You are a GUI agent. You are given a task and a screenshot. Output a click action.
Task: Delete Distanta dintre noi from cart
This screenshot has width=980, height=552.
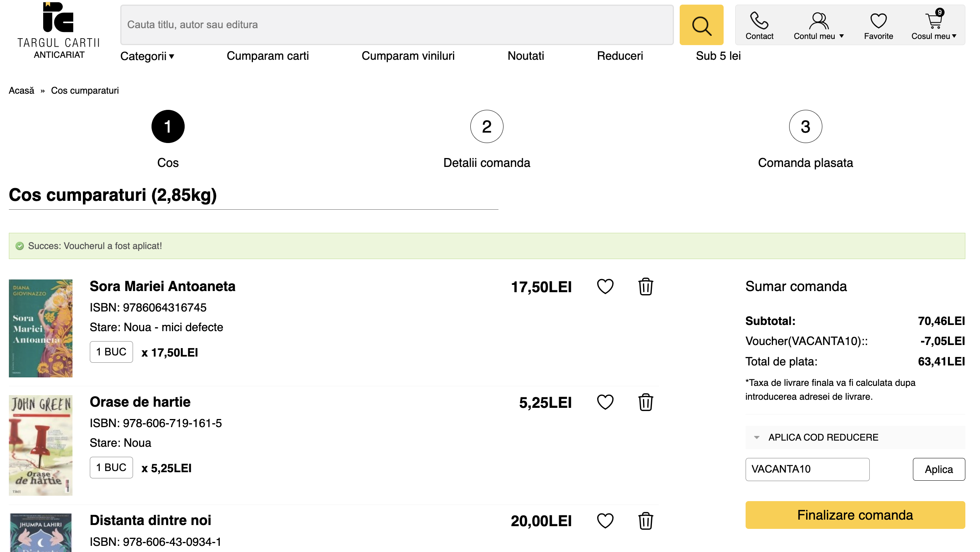pyautogui.click(x=645, y=521)
